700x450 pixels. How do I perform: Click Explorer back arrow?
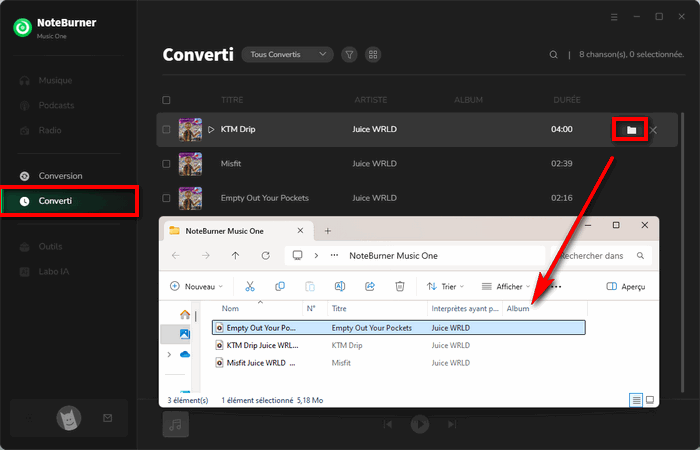[176, 255]
